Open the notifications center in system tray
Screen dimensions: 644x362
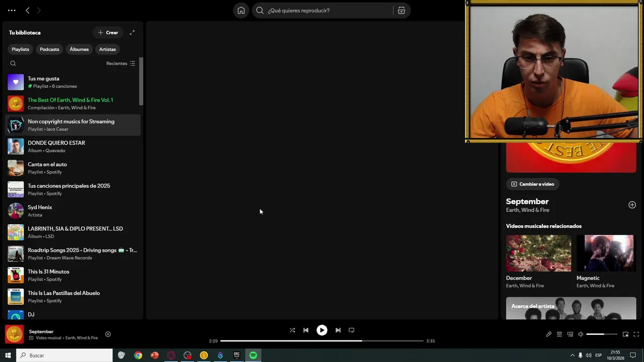pos(633,355)
